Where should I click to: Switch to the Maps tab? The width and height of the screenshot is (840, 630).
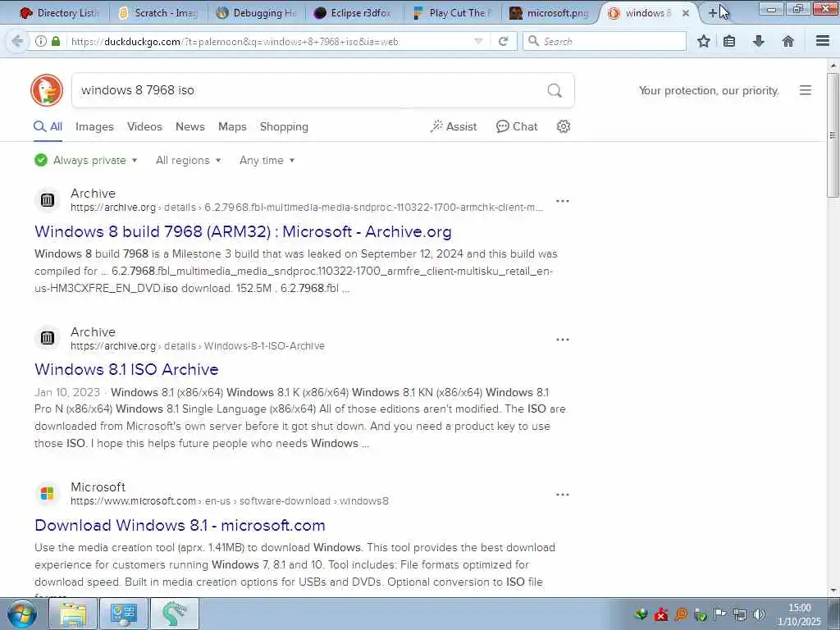(x=232, y=126)
